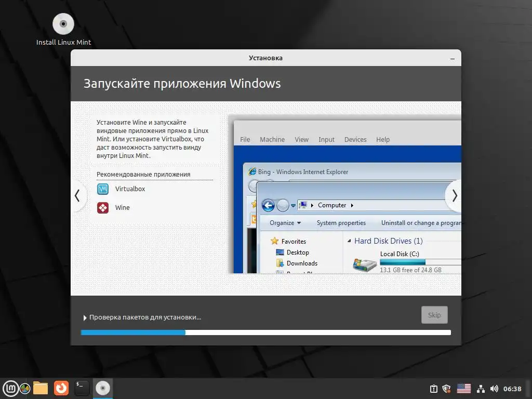
Task: Open the sound volume tray icon
Action: tap(494, 389)
